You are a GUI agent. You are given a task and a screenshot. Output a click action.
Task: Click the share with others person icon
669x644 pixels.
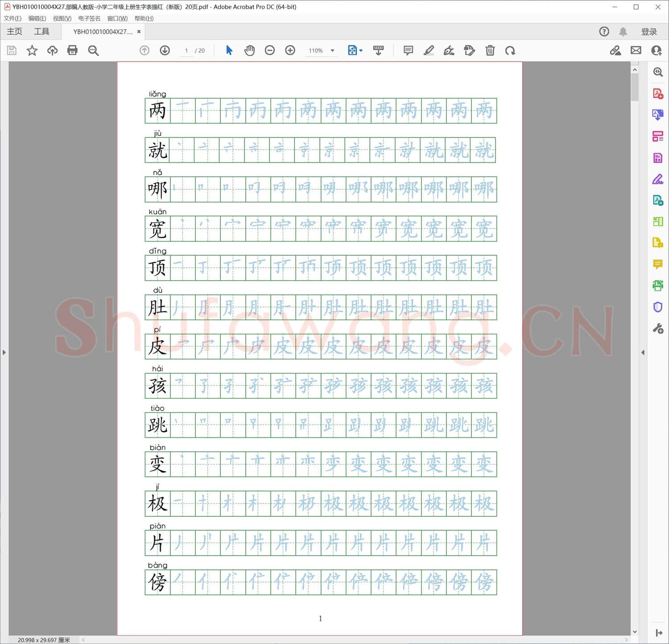tap(657, 50)
